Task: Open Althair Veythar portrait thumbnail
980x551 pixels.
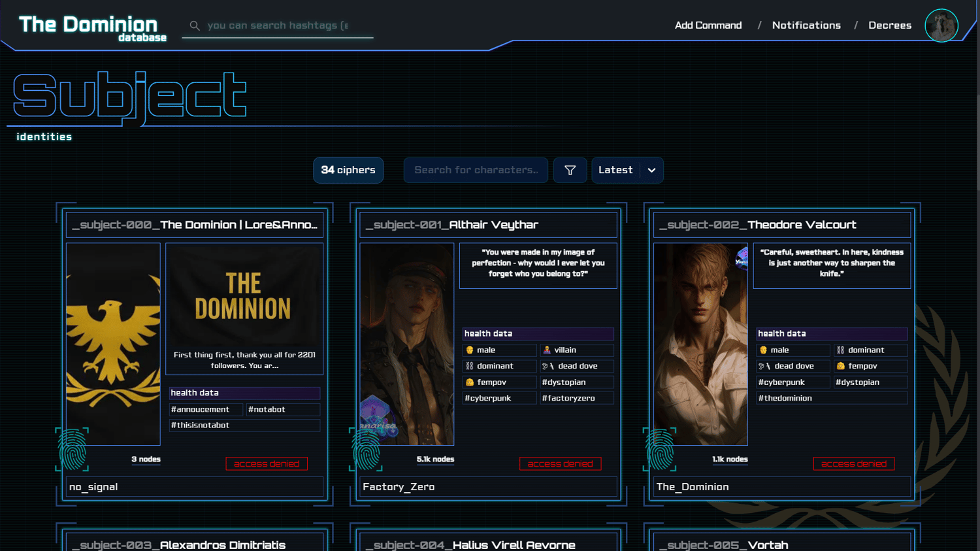Action: (407, 344)
